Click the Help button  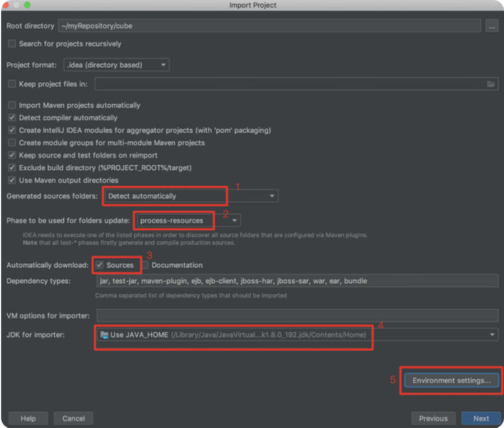[29, 418]
